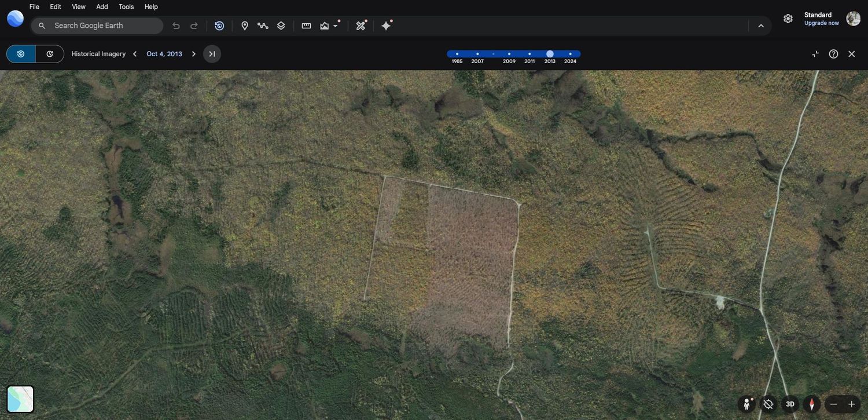Open the Gemini sparkle assistant

tap(387, 25)
